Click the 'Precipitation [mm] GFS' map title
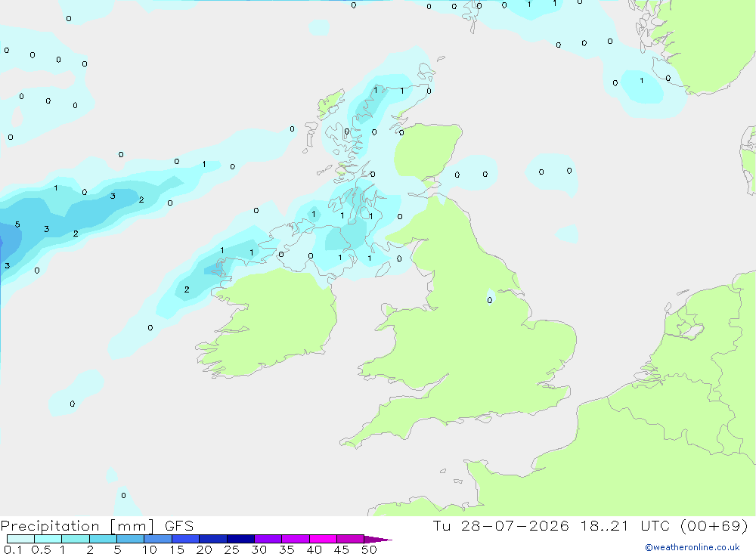 click(97, 525)
